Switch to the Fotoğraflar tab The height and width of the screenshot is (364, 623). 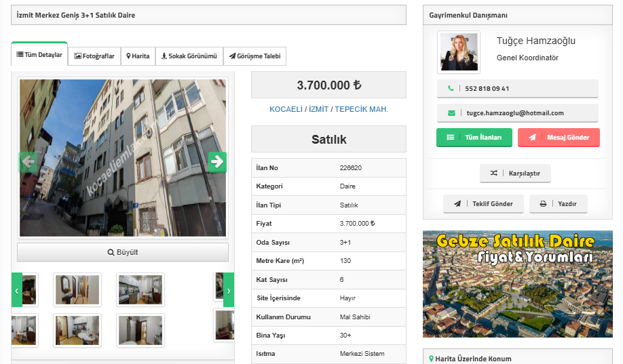(94, 56)
